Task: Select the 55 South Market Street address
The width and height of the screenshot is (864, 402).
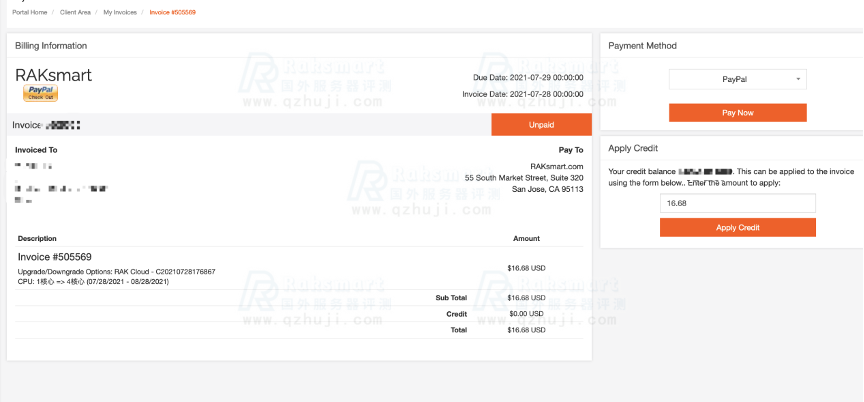Action: point(524,178)
